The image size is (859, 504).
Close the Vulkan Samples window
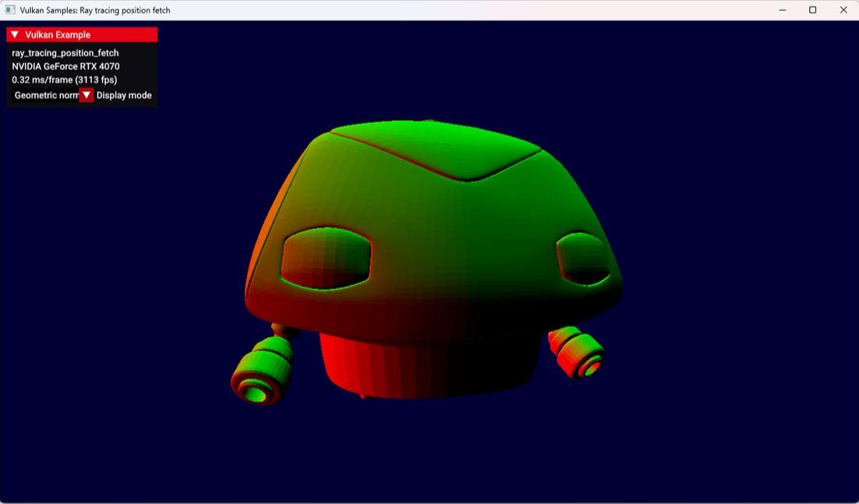coord(843,10)
